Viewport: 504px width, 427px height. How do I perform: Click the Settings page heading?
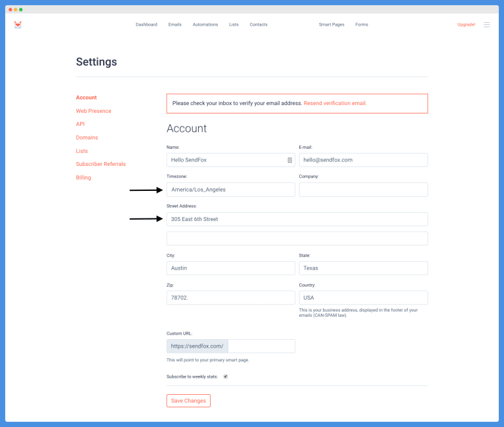pos(96,62)
